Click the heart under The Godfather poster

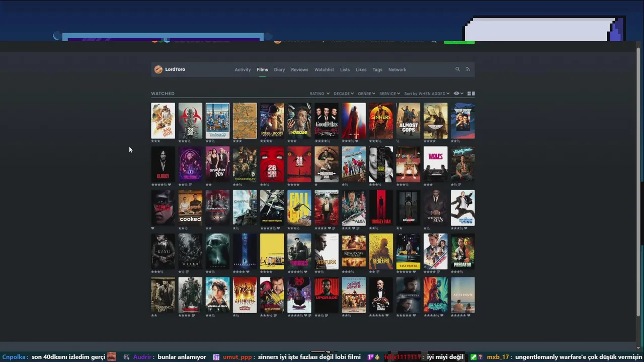[x=387, y=315]
